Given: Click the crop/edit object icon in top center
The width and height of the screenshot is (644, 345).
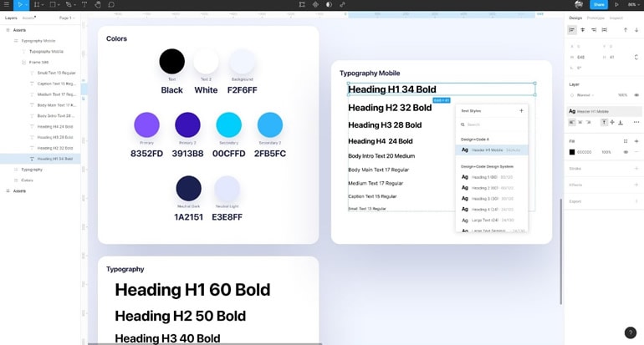Looking at the screenshot, I should point(302,5).
